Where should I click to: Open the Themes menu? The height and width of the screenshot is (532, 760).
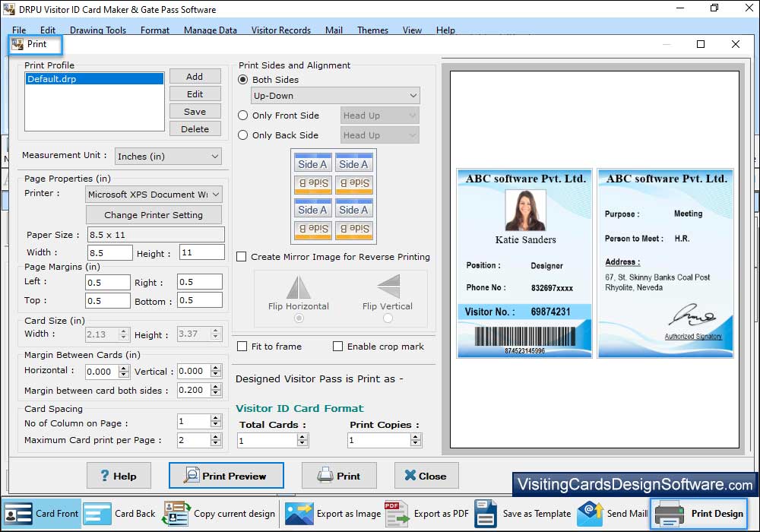[x=372, y=30]
